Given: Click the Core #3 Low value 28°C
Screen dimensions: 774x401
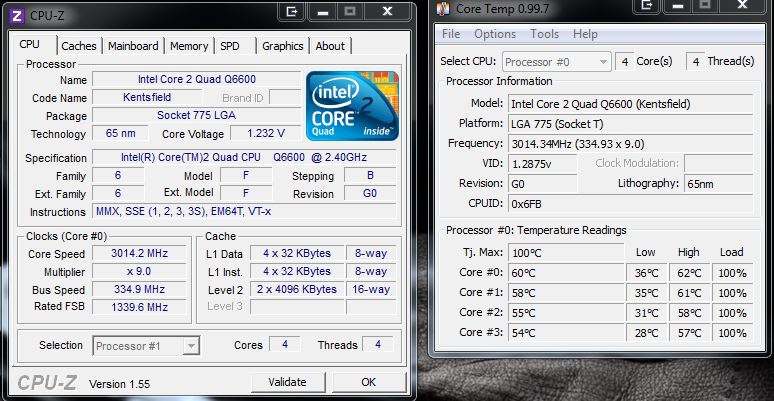Looking at the screenshot, I should (x=647, y=332).
